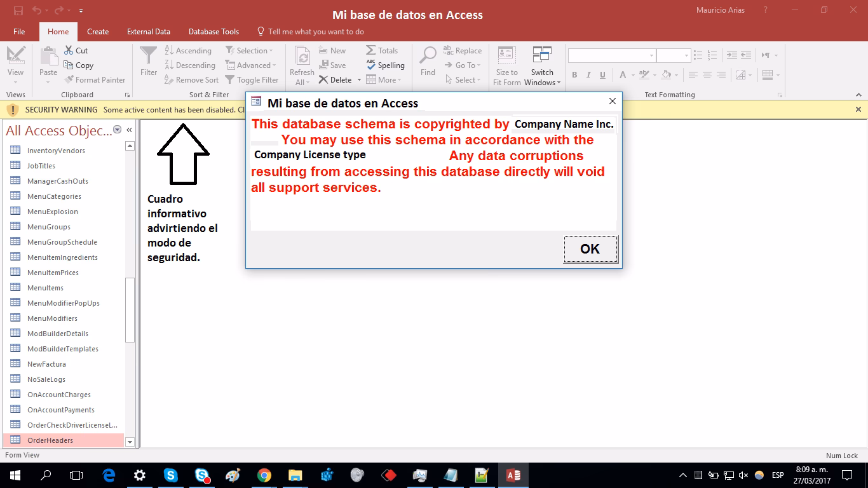Screen dimensions: 868x488
Task: Toggle Underline text formatting
Action: click(602, 75)
